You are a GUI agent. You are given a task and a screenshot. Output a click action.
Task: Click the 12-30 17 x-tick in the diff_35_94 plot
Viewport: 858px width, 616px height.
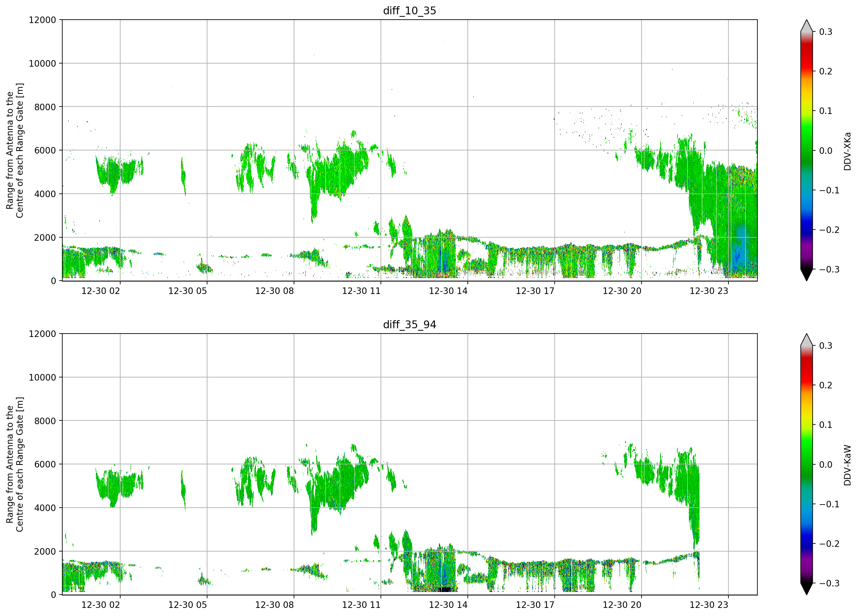[x=535, y=605]
